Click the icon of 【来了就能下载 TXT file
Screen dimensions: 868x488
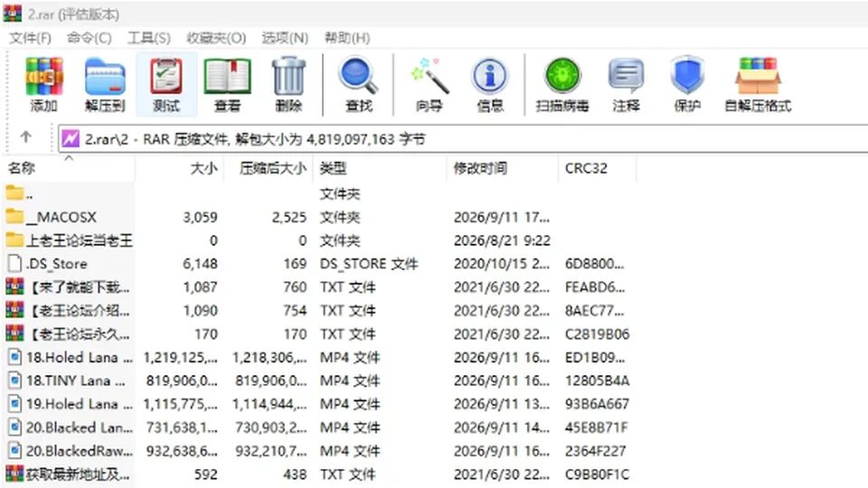click(x=15, y=286)
